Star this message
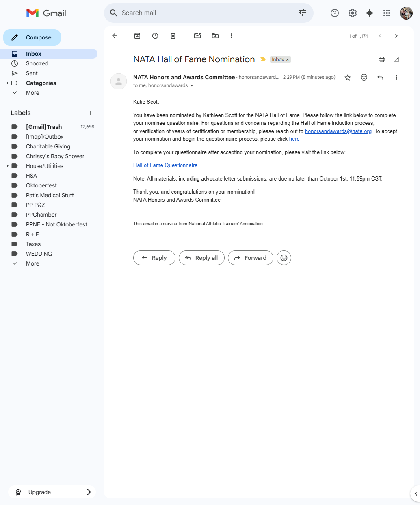Viewport: 420px width, 505px height. pyautogui.click(x=348, y=77)
